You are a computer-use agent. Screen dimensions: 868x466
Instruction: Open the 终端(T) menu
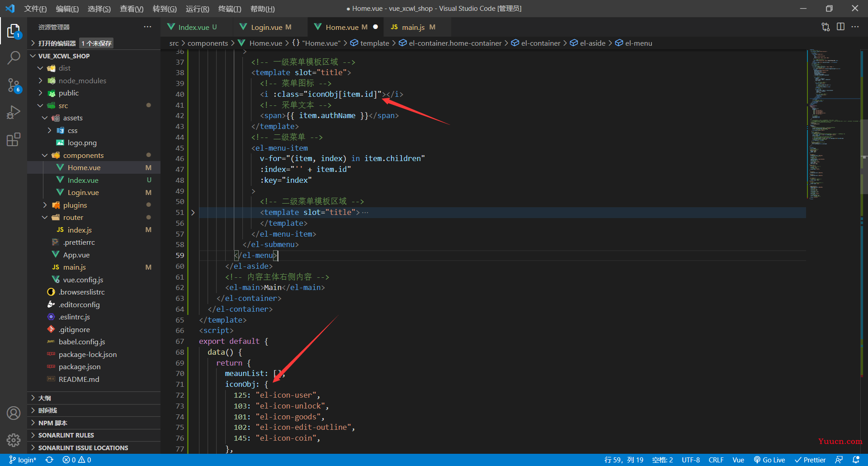(x=230, y=9)
